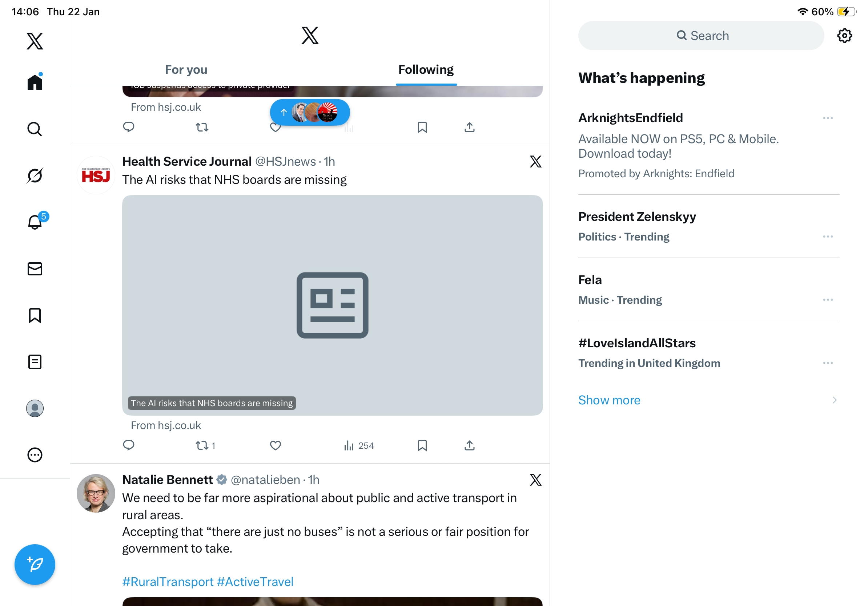Like the HSJ AI risks post

point(275,445)
